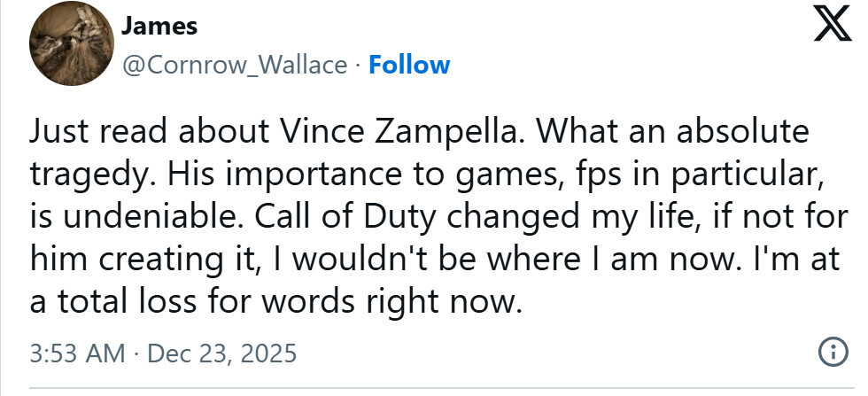Open the tweet info circle icon
Screen dimensions: 868x396
click(831, 353)
